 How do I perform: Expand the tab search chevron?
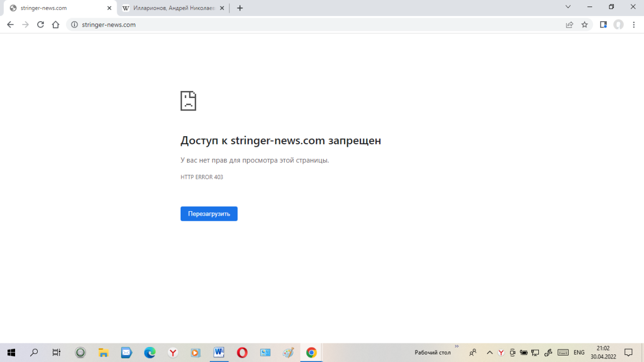(568, 7)
